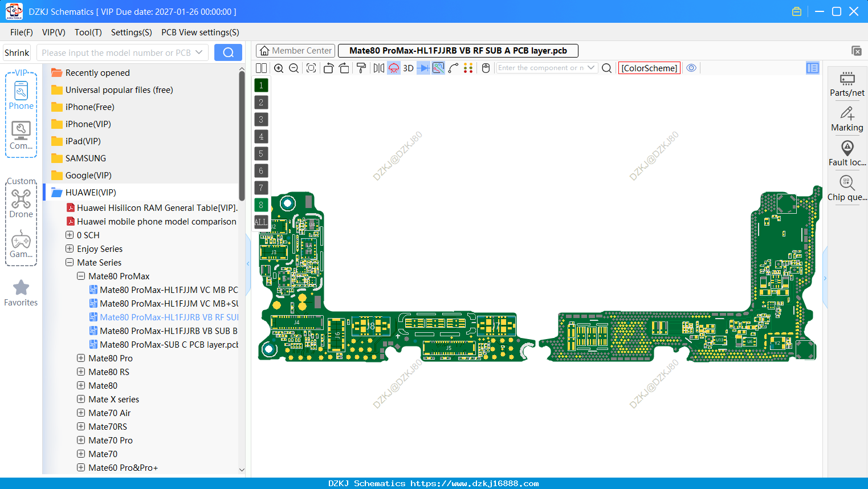
Task: Fit the PCB to screen
Action: click(x=311, y=68)
